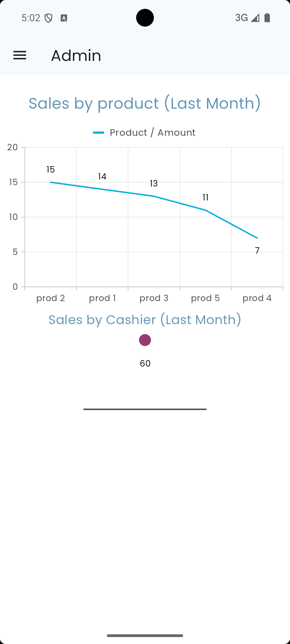Select the prod 2 data point labeled 15
This screenshot has height=644, width=290.
(x=51, y=182)
